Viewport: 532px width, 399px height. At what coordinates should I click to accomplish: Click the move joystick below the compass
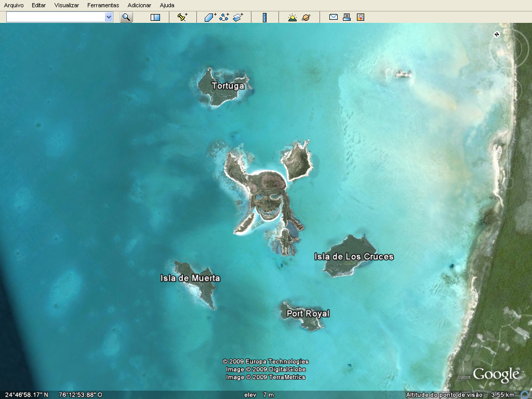(x=508, y=90)
